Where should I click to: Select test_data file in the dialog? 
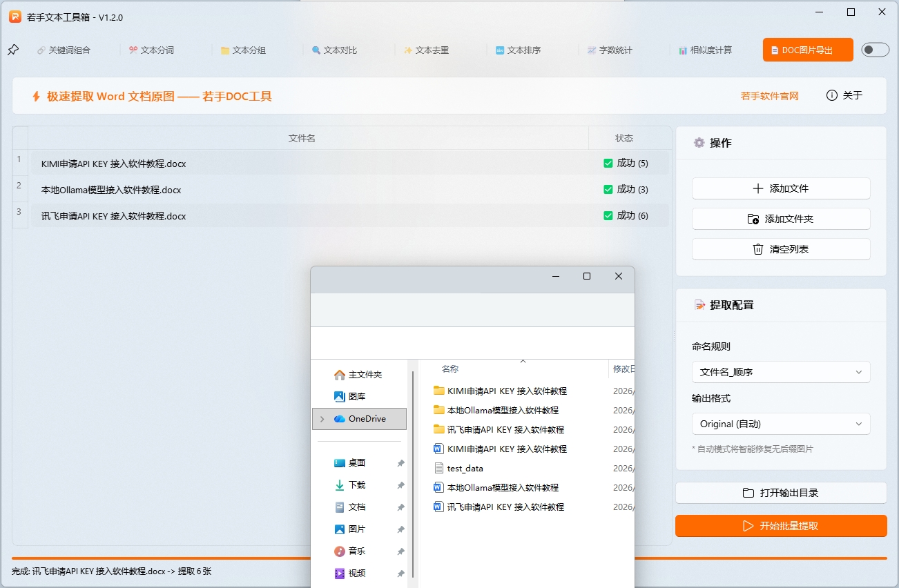tap(467, 468)
